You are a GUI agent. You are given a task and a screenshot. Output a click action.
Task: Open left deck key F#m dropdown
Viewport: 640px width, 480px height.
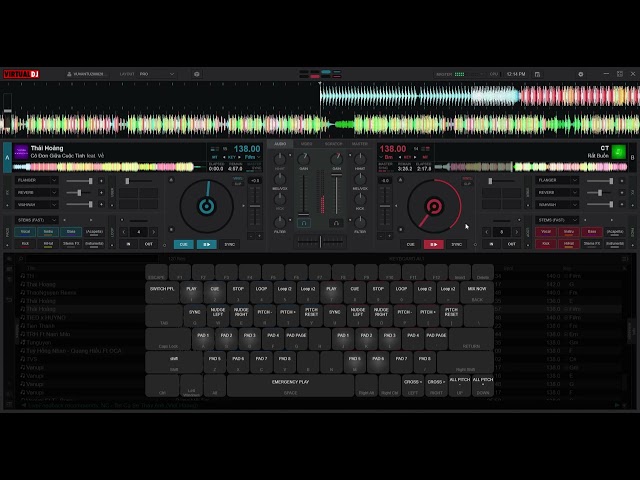(x=252, y=157)
